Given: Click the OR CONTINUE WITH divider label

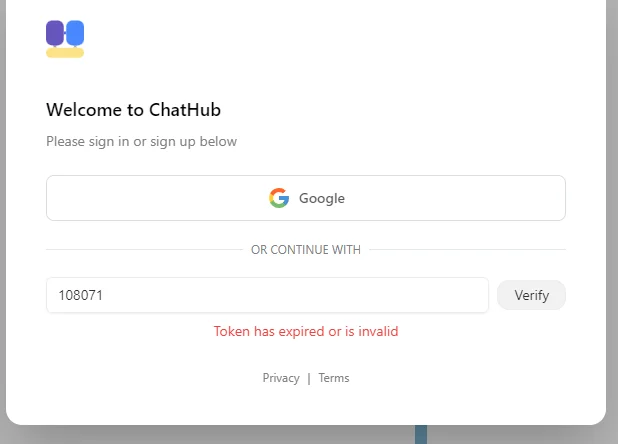Looking at the screenshot, I should [306, 250].
